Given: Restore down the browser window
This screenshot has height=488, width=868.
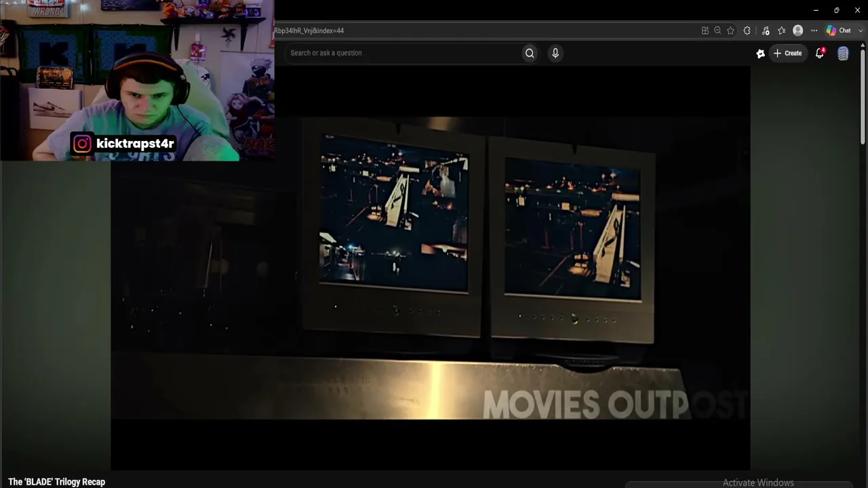Looking at the screenshot, I should point(836,10).
